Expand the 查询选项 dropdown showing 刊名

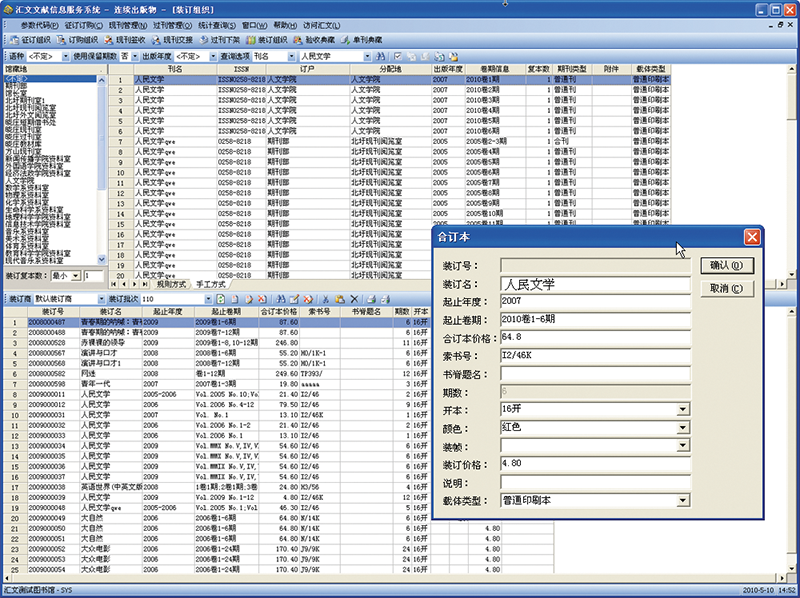291,57
